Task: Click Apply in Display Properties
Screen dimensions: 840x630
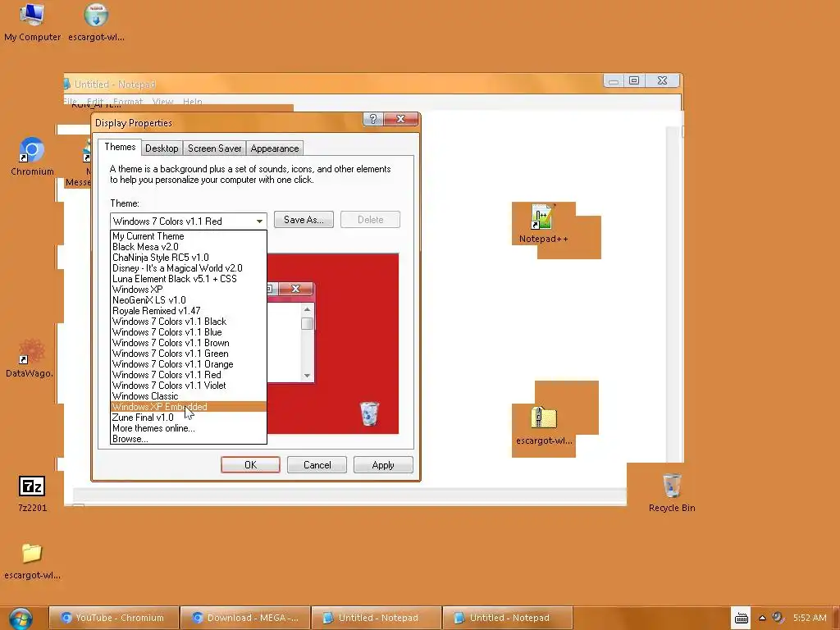Action: 383,465
